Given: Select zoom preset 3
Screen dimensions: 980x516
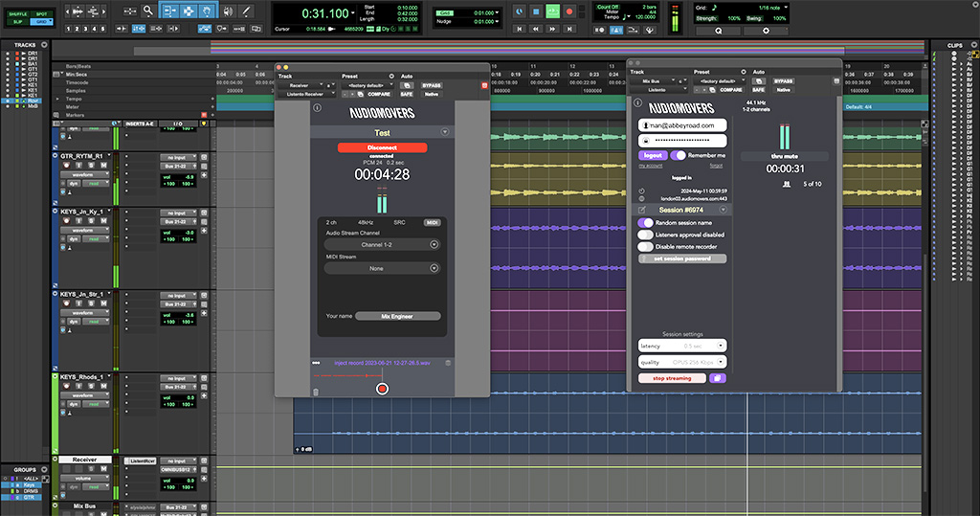Looking at the screenshot, I should 85,29.
